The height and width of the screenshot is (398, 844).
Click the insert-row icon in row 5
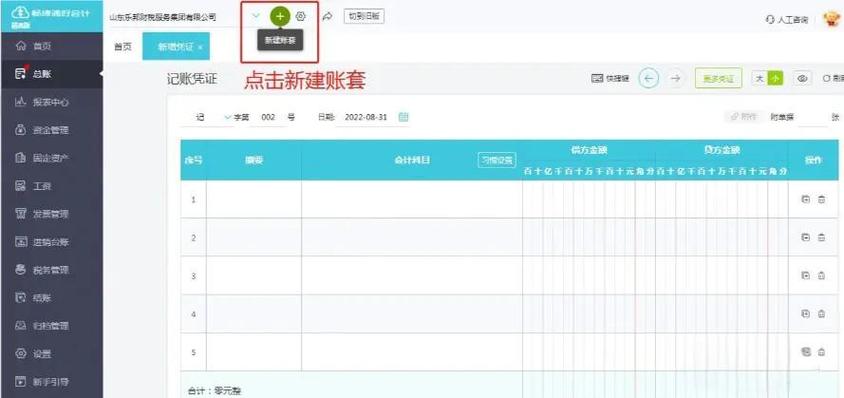click(806, 352)
